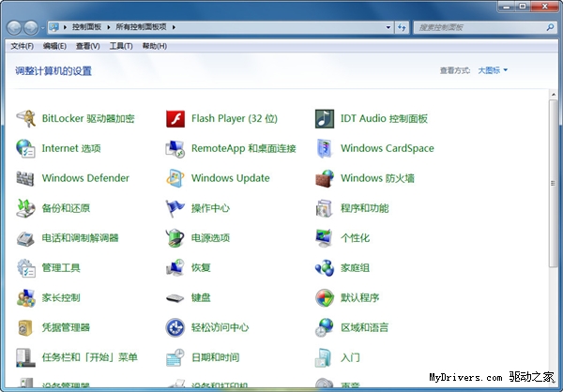This screenshot has width=563, height=392.
Task: Click the 电话和调制解调器 phone icon
Action: [25, 238]
